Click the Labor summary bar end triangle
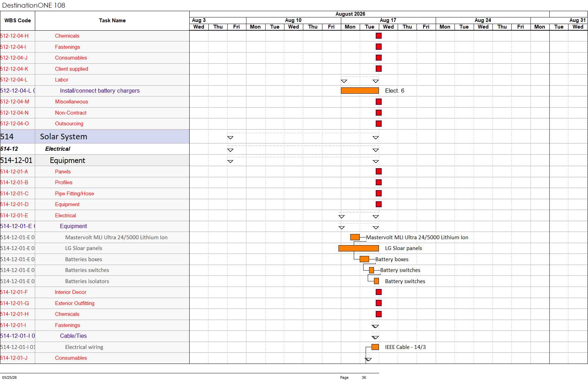 pos(376,81)
